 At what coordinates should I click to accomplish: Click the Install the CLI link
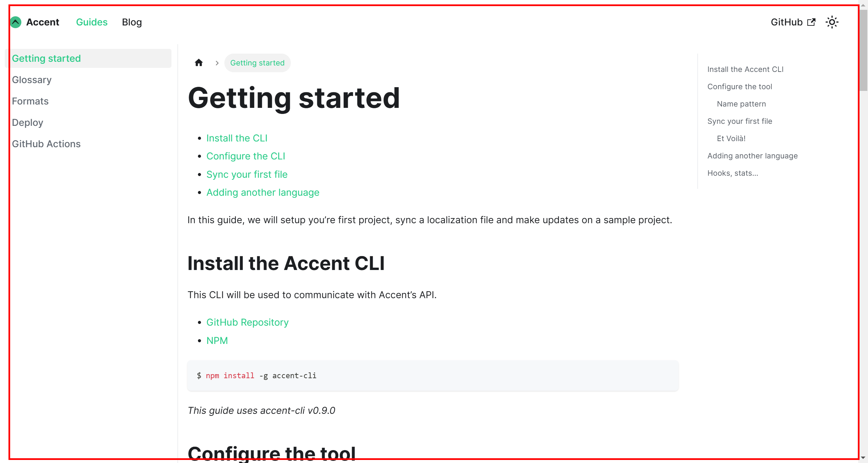coord(237,138)
